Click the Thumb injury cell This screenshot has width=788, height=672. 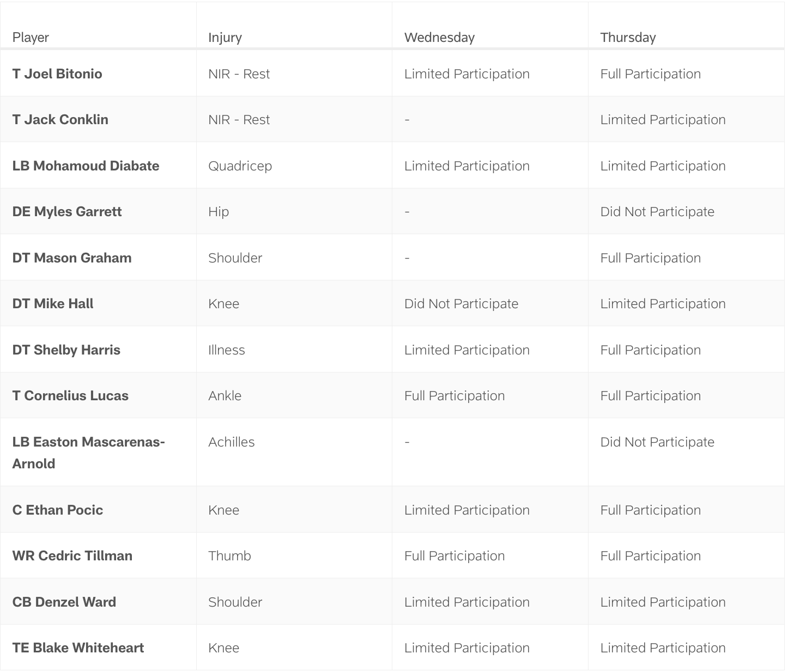tap(229, 556)
